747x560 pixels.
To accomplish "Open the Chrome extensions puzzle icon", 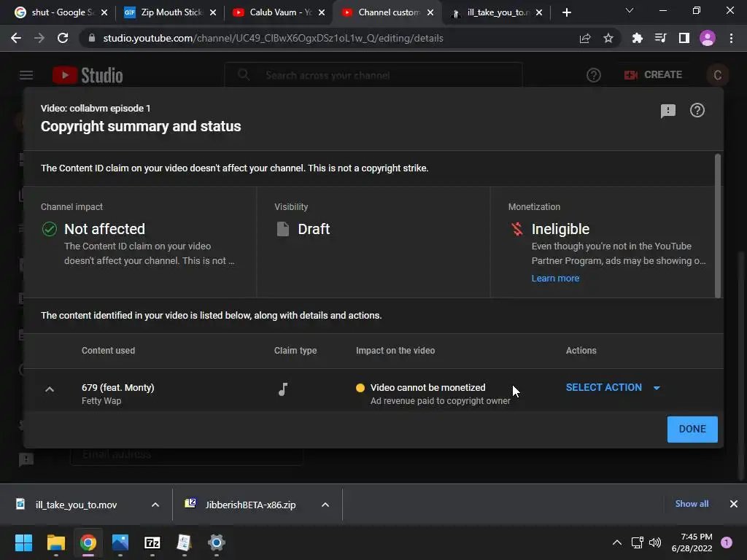I will click(637, 38).
